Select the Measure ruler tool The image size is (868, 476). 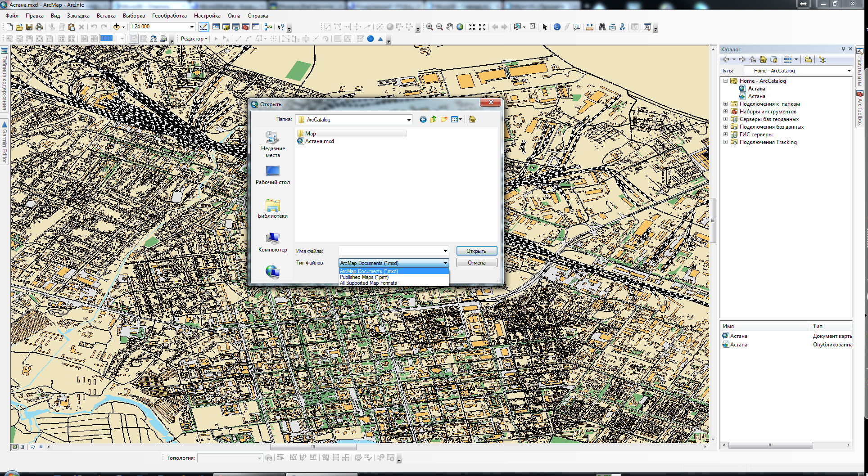[589, 27]
